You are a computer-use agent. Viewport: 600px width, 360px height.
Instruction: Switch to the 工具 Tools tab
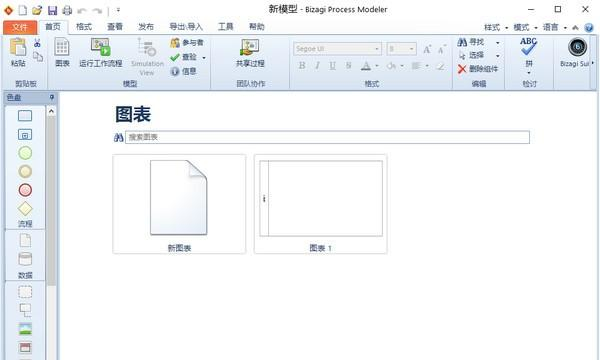pos(225,26)
